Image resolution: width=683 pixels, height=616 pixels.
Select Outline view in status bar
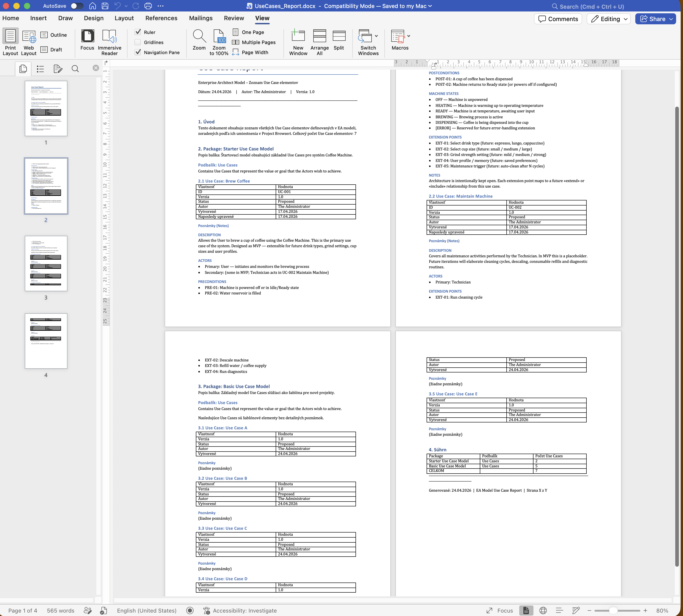(x=559, y=610)
